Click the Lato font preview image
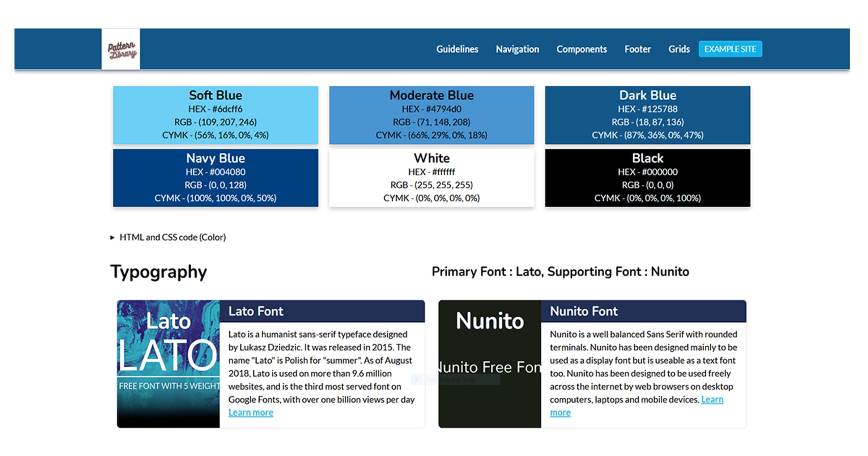 168,364
